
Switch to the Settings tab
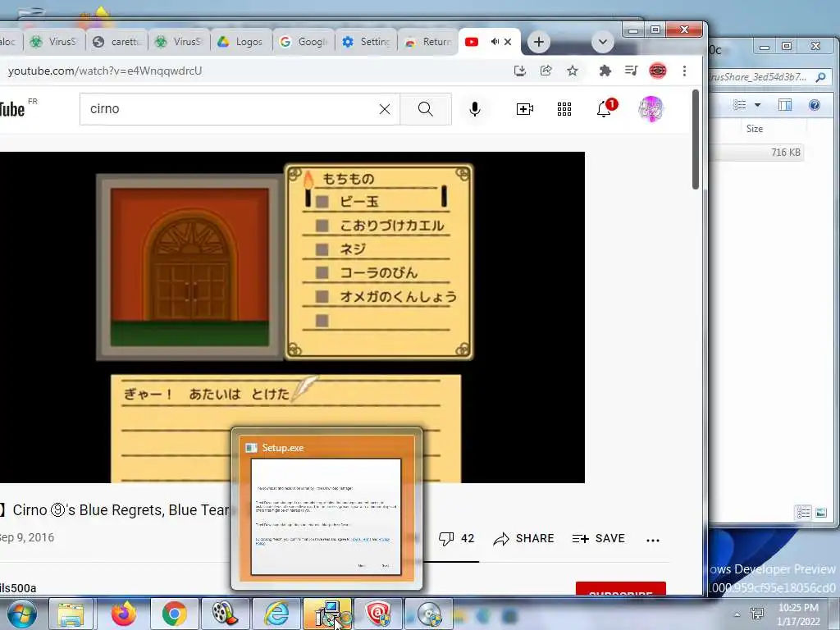coord(367,42)
